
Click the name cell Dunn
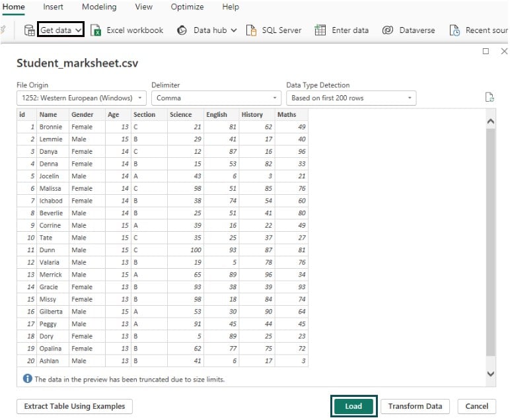click(x=53, y=250)
